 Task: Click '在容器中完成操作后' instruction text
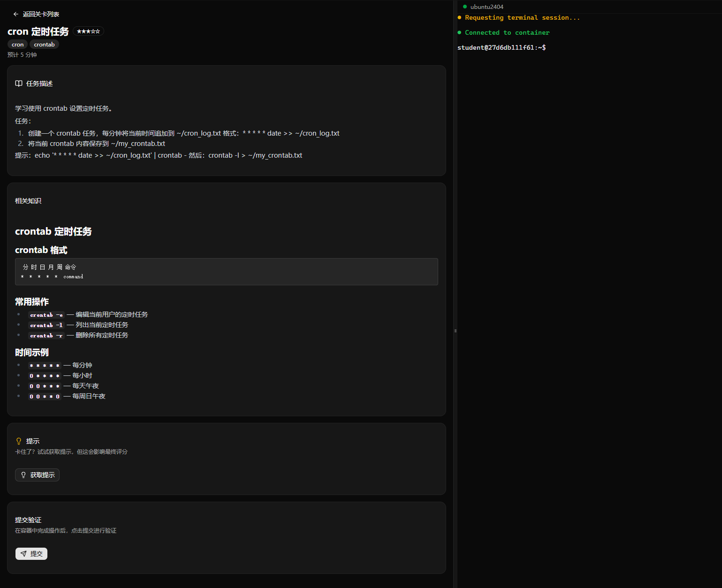pos(66,531)
